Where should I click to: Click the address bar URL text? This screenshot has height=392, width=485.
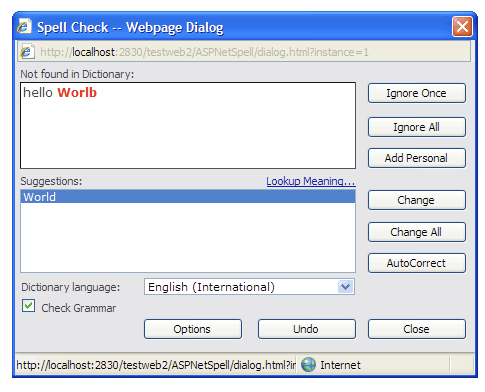click(204, 52)
